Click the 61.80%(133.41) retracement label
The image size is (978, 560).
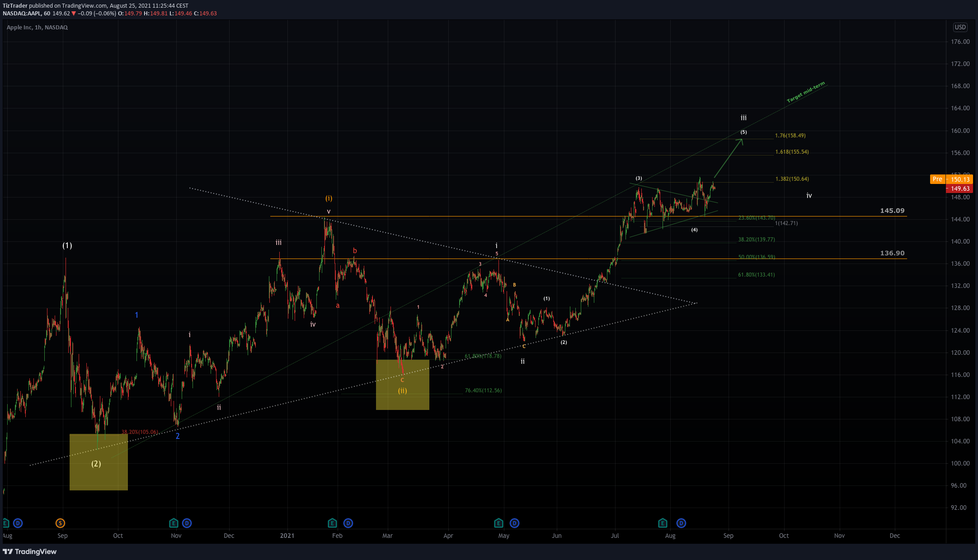pyautogui.click(x=756, y=275)
